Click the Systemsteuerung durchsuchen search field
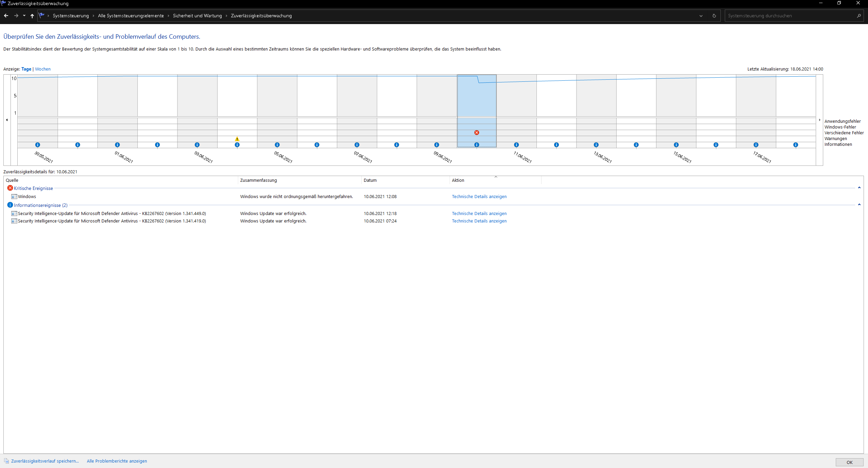The width and height of the screenshot is (868, 468). point(787,16)
